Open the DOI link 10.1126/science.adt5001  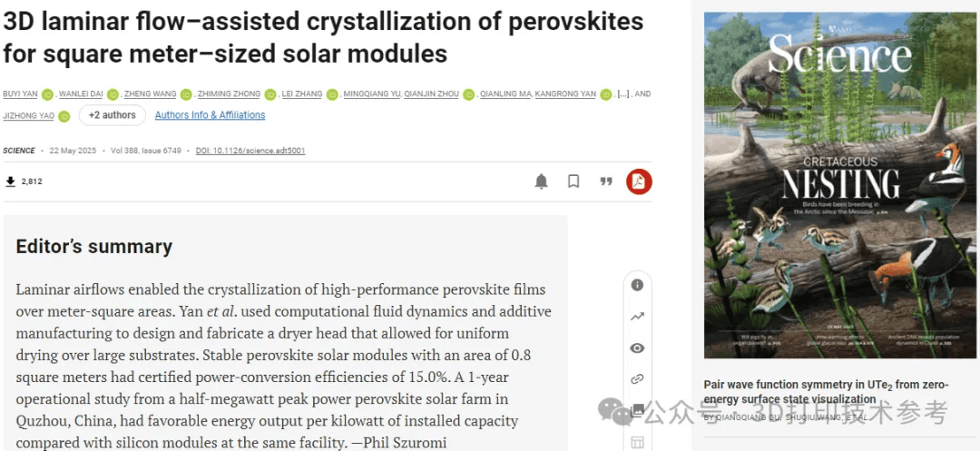pos(250,151)
